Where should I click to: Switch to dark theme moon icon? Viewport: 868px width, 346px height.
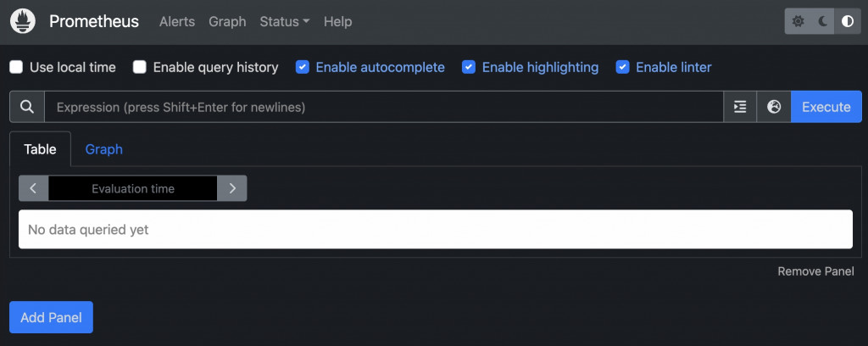pos(822,22)
